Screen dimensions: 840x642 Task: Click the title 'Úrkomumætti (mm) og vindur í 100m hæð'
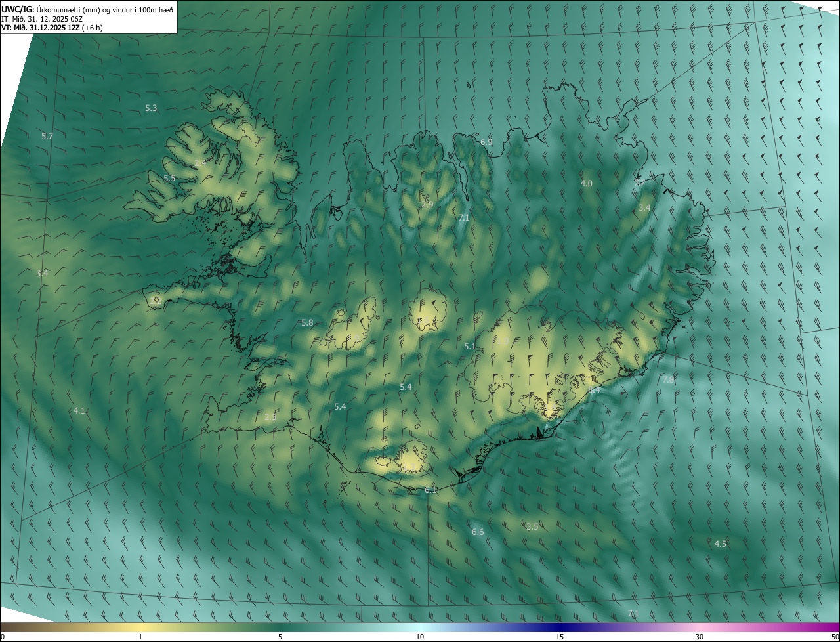point(104,9)
